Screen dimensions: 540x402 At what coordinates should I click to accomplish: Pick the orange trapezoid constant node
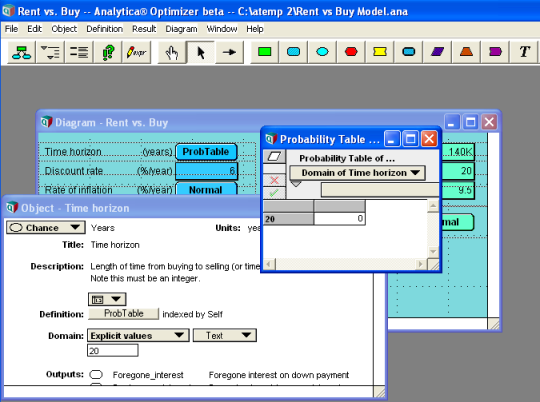(466, 52)
